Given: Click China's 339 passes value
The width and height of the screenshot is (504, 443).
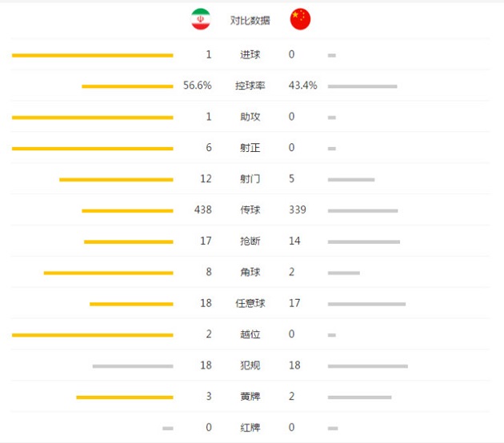Looking at the screenshot, I should point(298,210).
